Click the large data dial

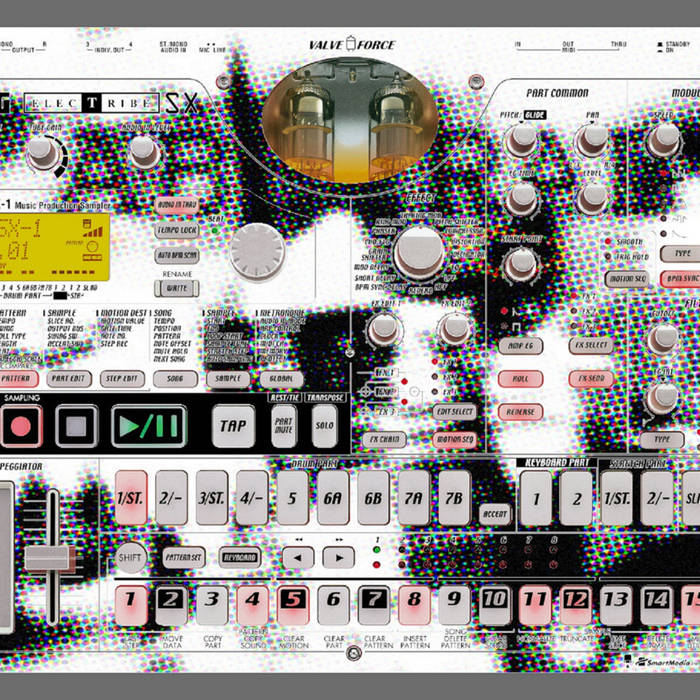(x=257, y=251)
